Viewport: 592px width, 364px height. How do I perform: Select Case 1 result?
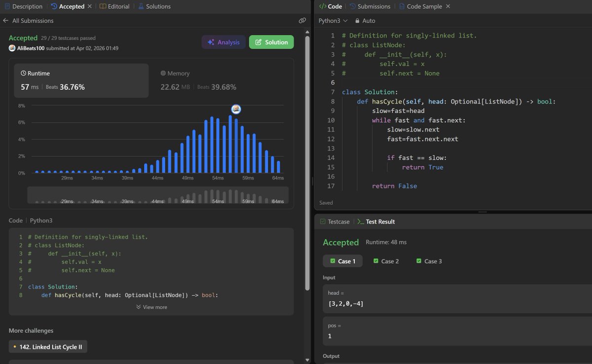pyautogui.click(x=342, y=261)
